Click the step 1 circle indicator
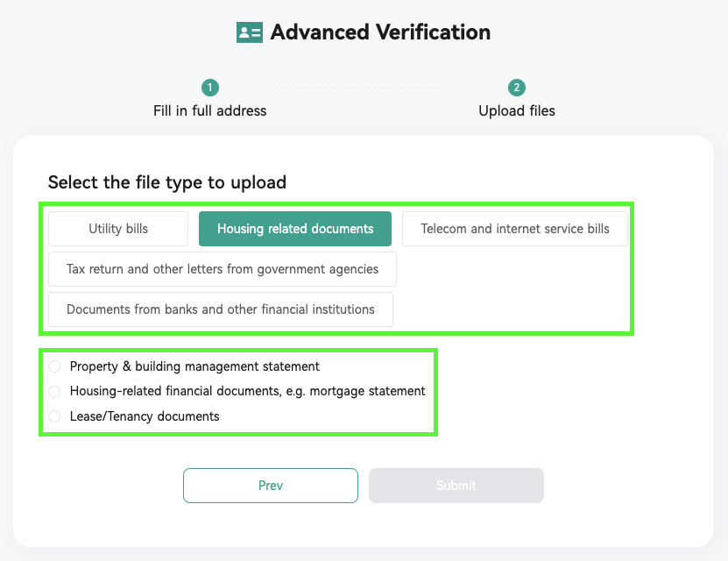 coord(210,88)
